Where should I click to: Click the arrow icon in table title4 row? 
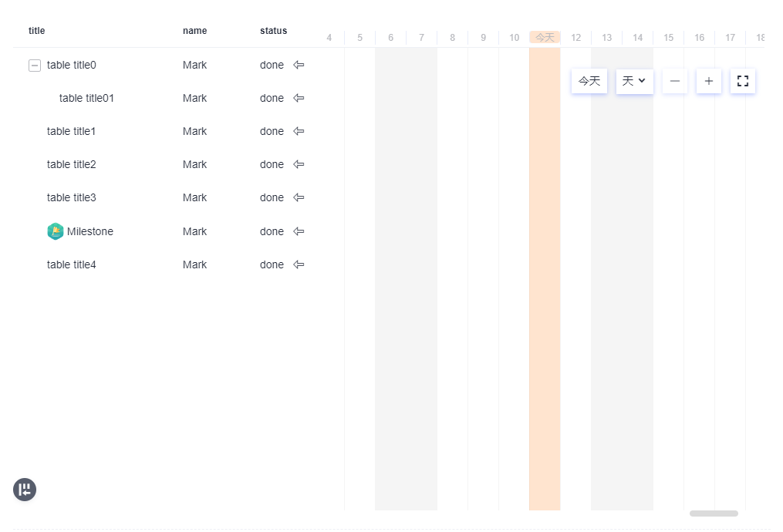[299, 264]
